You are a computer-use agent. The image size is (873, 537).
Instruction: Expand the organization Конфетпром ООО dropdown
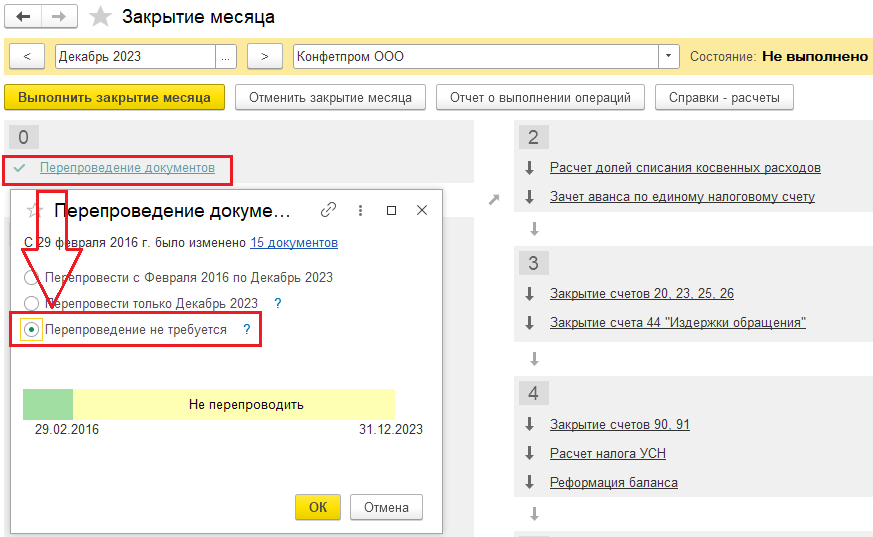tap(669, 57)
